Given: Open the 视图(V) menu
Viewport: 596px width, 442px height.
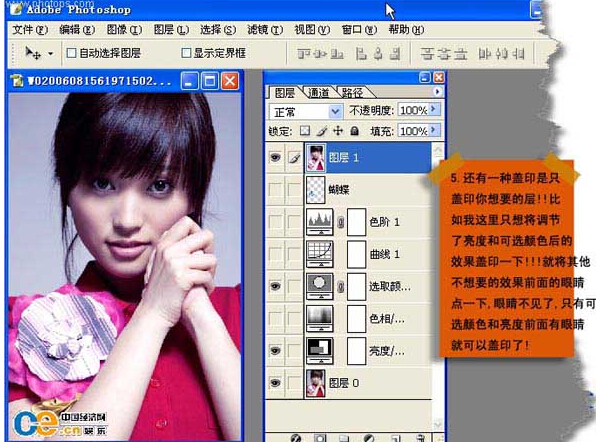Looking at the screenshot, I should coord(312,30).
